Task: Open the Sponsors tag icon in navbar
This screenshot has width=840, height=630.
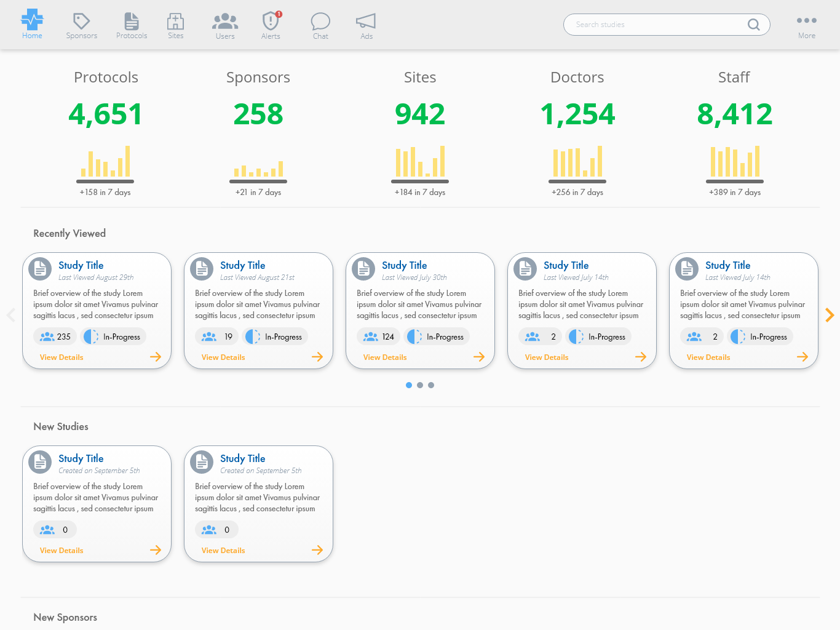Action: [x=81, y=22]
